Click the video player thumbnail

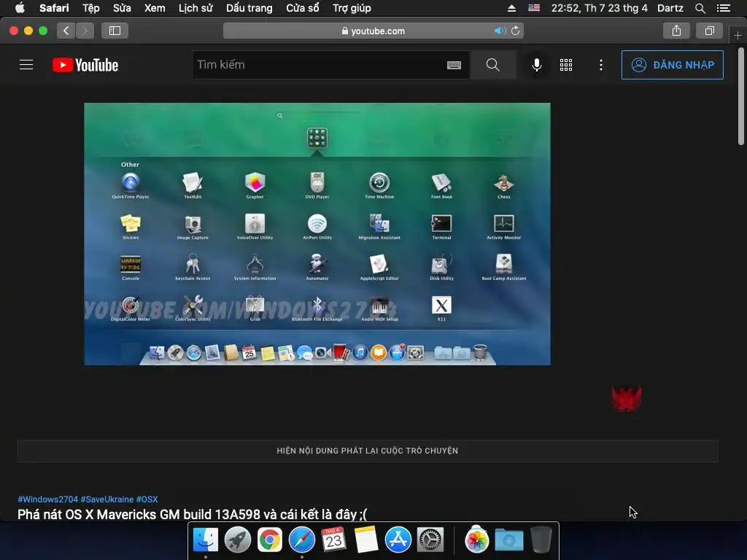[x=317, y=234]
